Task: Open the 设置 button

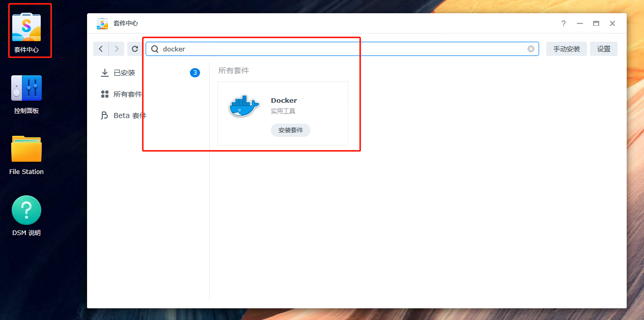Action: tap(604, 49)
